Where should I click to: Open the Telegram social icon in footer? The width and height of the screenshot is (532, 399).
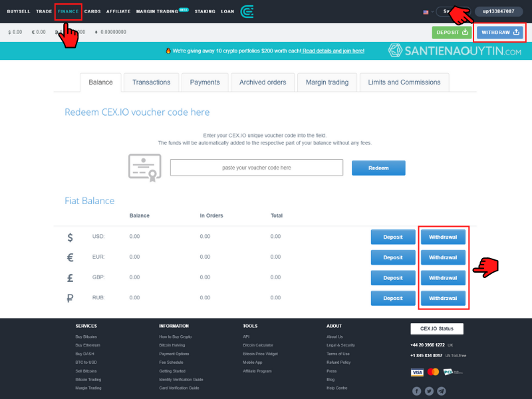pyautogui.click(x=442, y=391)
